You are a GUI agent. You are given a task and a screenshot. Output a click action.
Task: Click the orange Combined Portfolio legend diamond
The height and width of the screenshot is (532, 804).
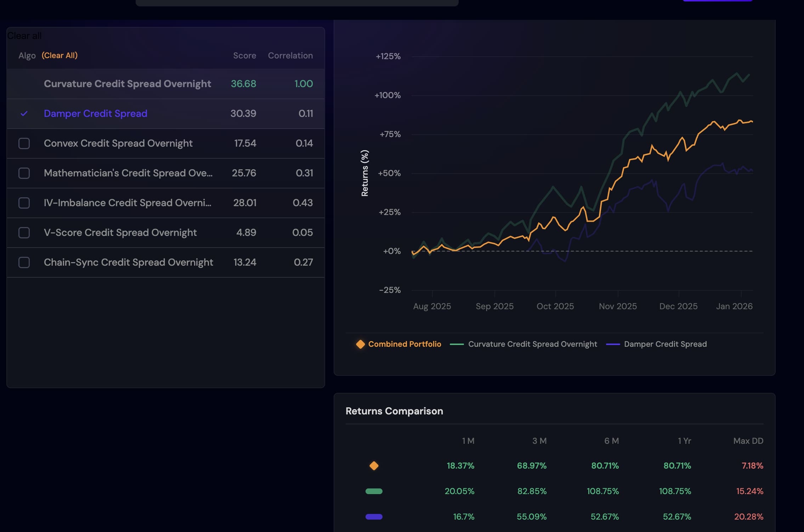[x=360, y=344]
